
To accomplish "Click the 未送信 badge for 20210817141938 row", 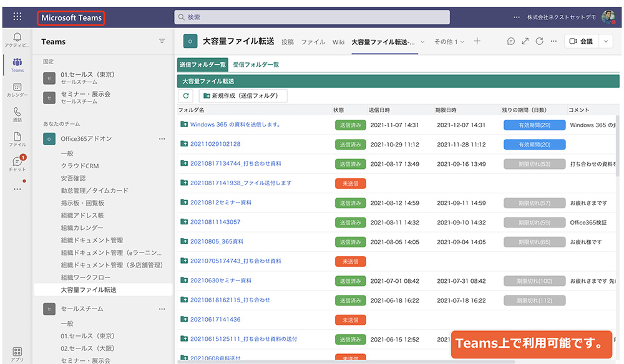I will click(350, 183).
